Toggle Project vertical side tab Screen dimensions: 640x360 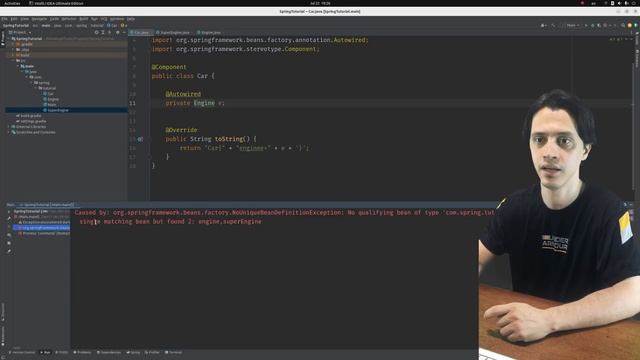click(2, 38)
